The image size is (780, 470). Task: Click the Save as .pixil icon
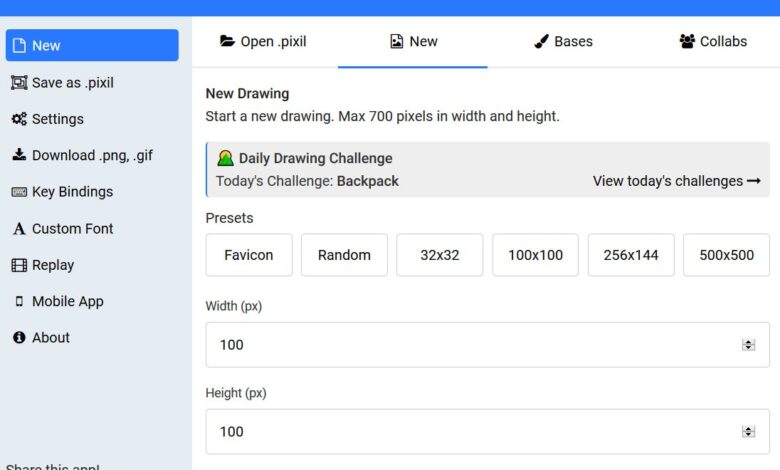click(x=19, y=83)
